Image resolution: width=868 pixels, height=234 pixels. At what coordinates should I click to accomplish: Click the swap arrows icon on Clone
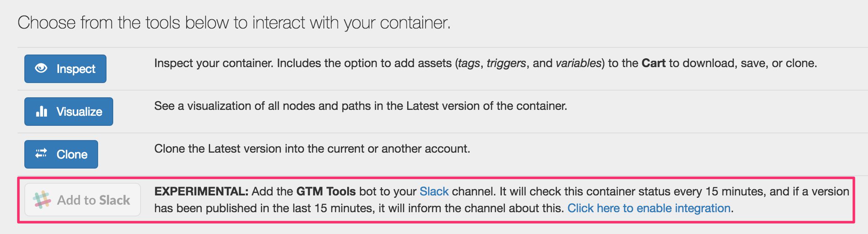(x=41, y=153)
